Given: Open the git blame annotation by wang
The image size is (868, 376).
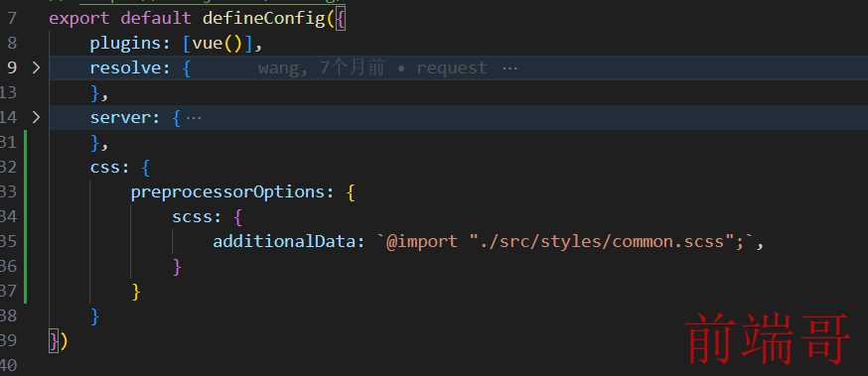Looking at the screenshot, I should 372,68.
